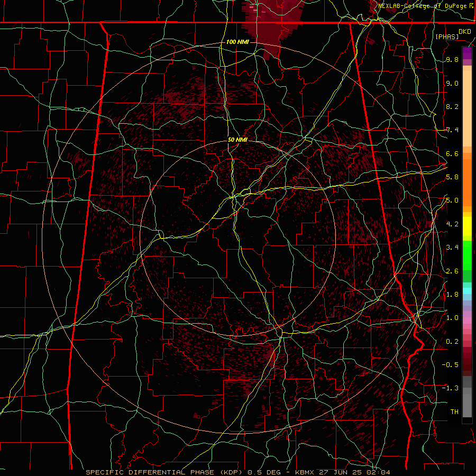Click the 1.8 legend value

(x=452, y=294)
